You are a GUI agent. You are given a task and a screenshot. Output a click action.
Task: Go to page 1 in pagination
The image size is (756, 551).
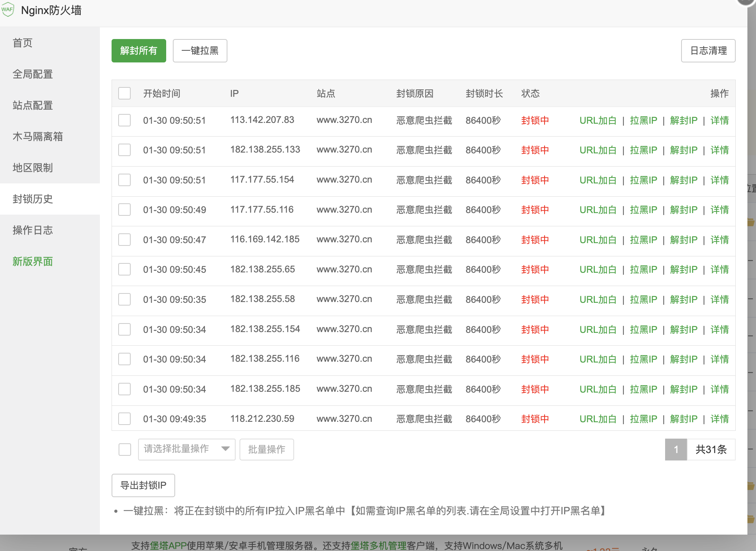point(676,450)
